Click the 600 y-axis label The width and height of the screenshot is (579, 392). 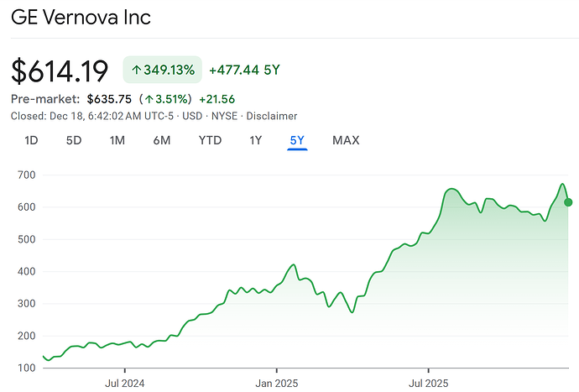click(x=27, y=206)
